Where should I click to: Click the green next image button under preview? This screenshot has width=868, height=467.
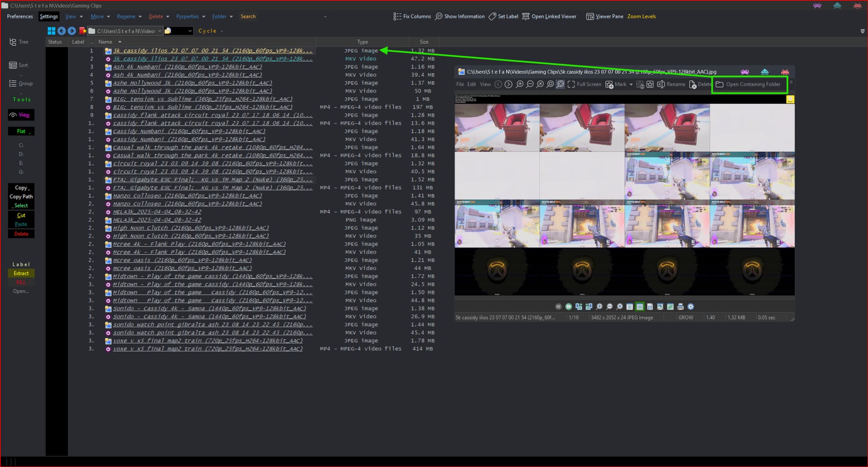[568, 306]
